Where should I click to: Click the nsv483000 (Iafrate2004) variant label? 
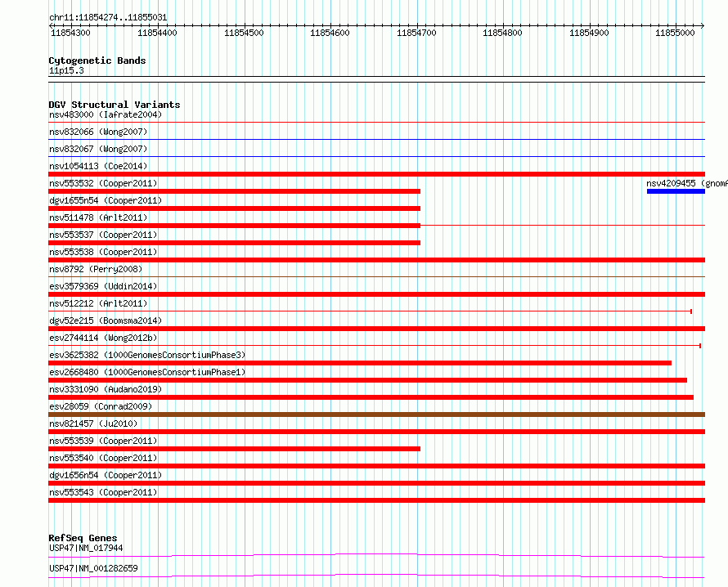tap(106, 114)
